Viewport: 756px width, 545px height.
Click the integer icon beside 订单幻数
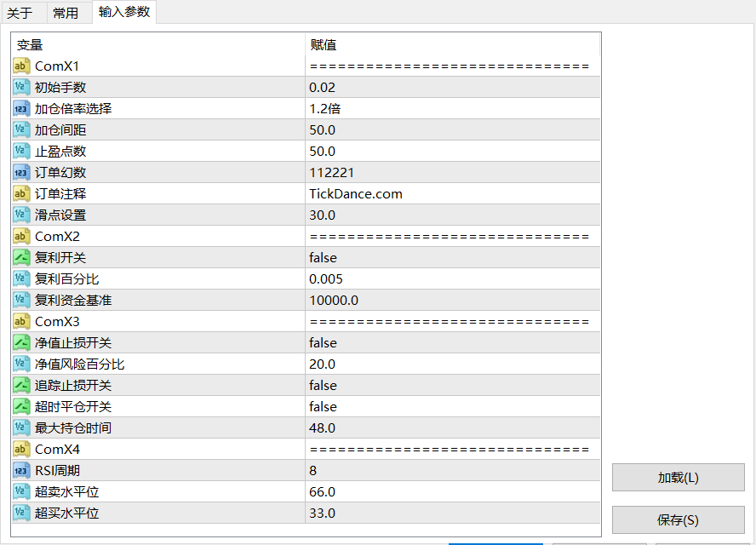point(22,173)
